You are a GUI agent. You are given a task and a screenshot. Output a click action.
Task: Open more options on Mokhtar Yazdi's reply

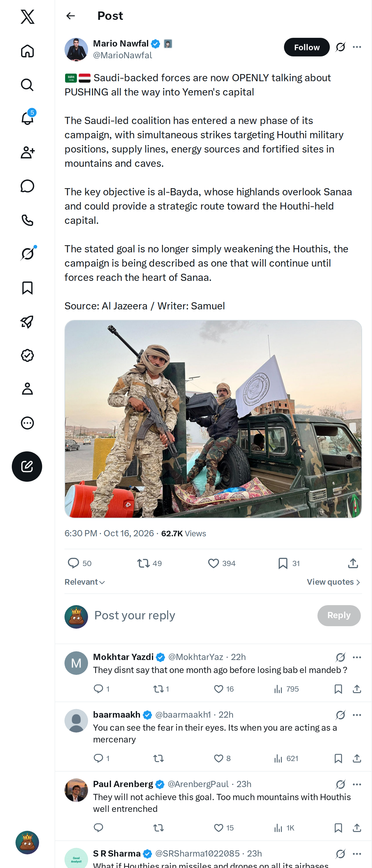tap(357, 657)
